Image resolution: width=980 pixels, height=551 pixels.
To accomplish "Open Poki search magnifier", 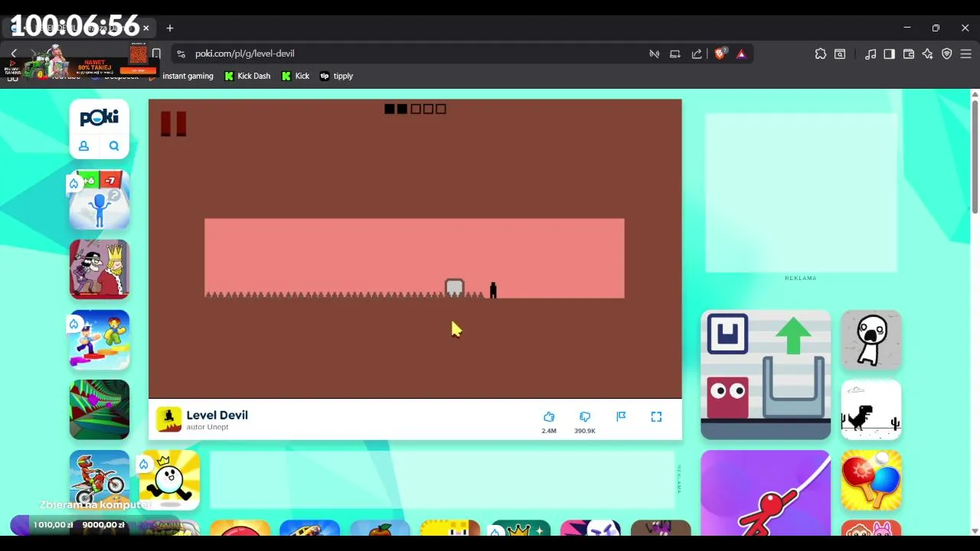I will pyautogui.click(x=114, y=146).
